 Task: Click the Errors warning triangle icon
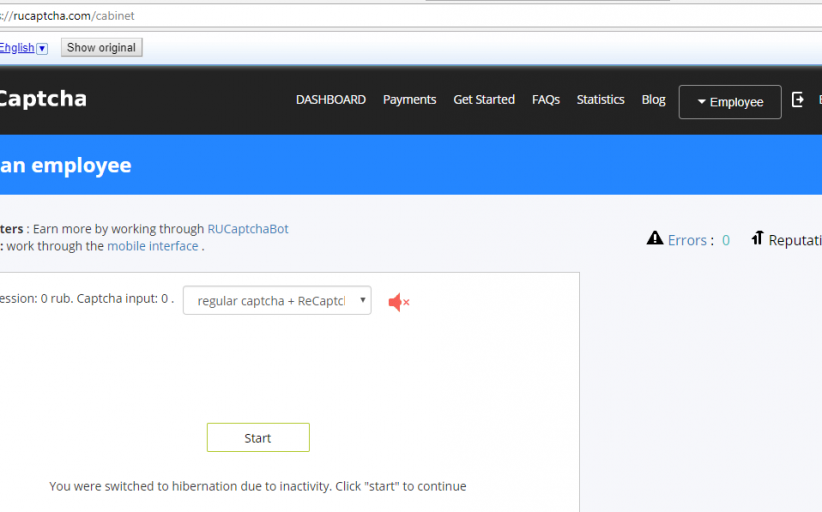[x=655, y=239]
